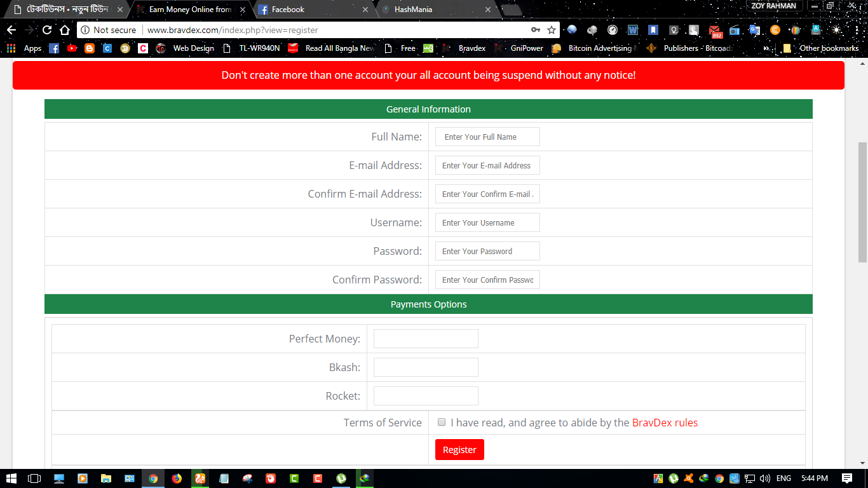
Task: Focus the Confirm Password input field
Action: pos(487,280)
